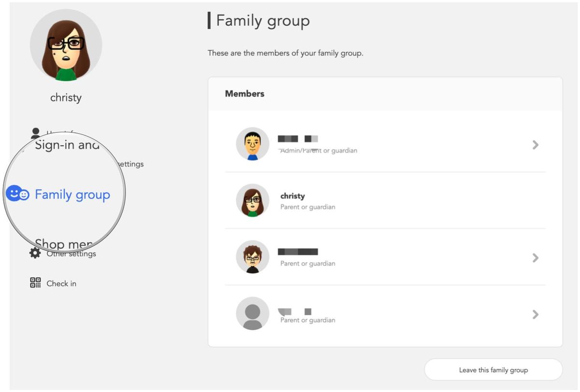
Task: Select Check in from the sidebar menu
Action: point(61,283)
